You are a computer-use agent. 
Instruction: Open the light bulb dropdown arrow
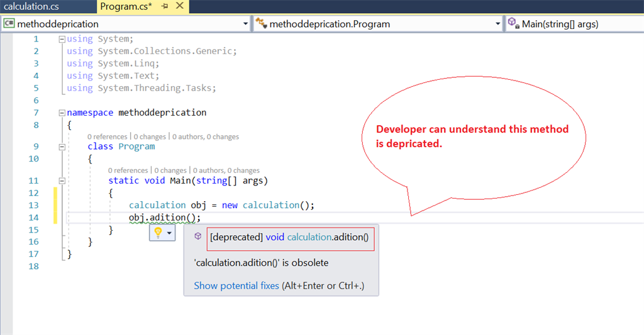[x=169, y=233]
